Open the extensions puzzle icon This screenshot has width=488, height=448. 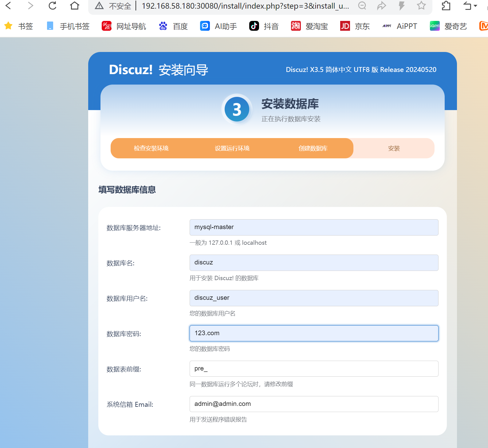[x=446, y=6]
